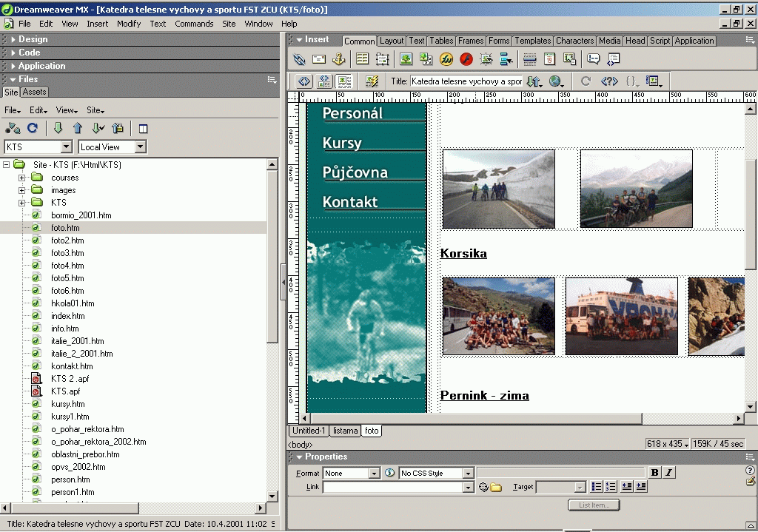Viewport: 758px width, 532px height.
Task: Switch to listarna document tab
Action: pyautogui.click(x=345, y=431)
